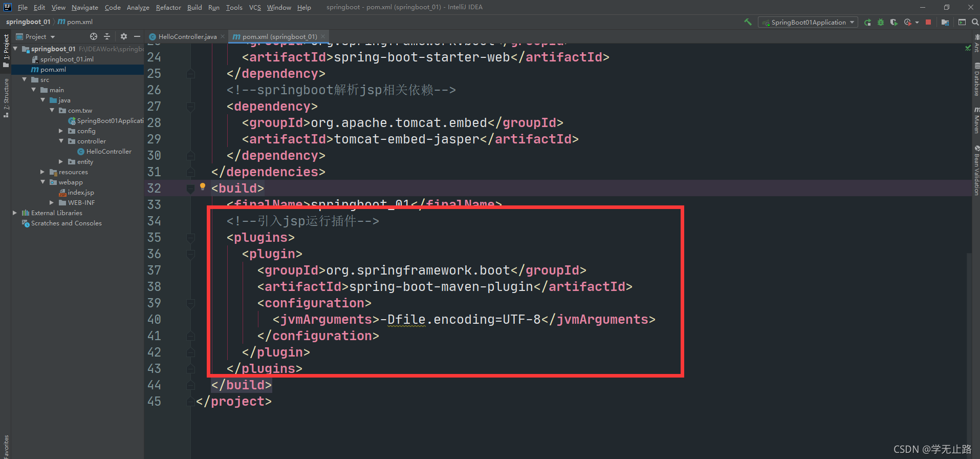
Task: Collapse the springboot_01 root project node
Action: click(x=15, y=49)
